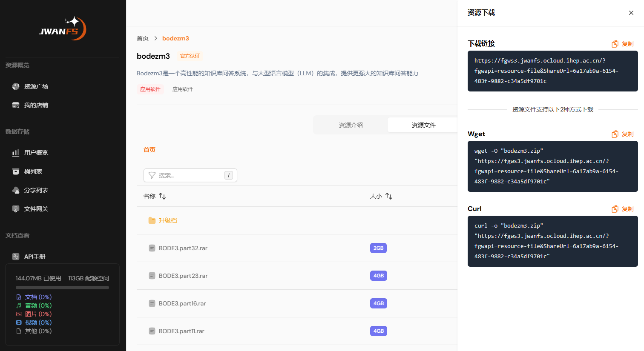The width and height of the screenshot is (644, 351).
Task: Click the 我的店铺 shop icon
Action: pos(16,105)
